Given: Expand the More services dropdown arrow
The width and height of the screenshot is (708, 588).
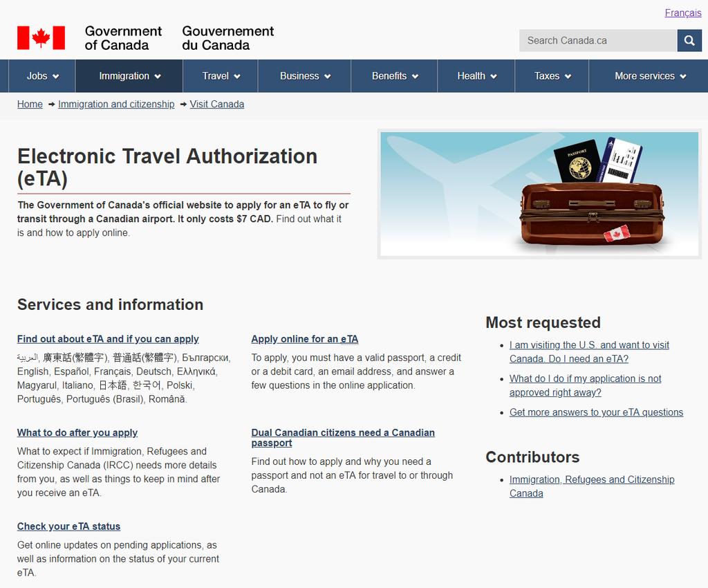Looking at the screenshot, I should coord(682,76).
